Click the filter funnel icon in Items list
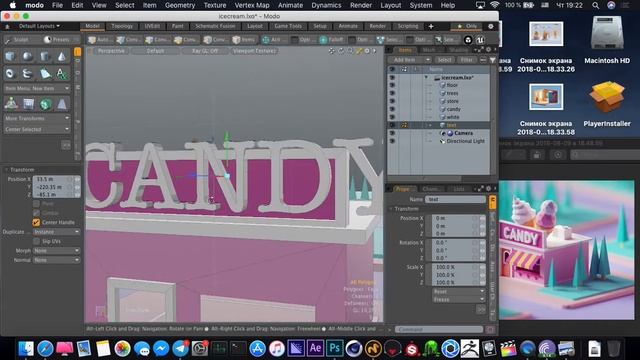This screenshot has width=640, height=360. click(x=493, y=60)
